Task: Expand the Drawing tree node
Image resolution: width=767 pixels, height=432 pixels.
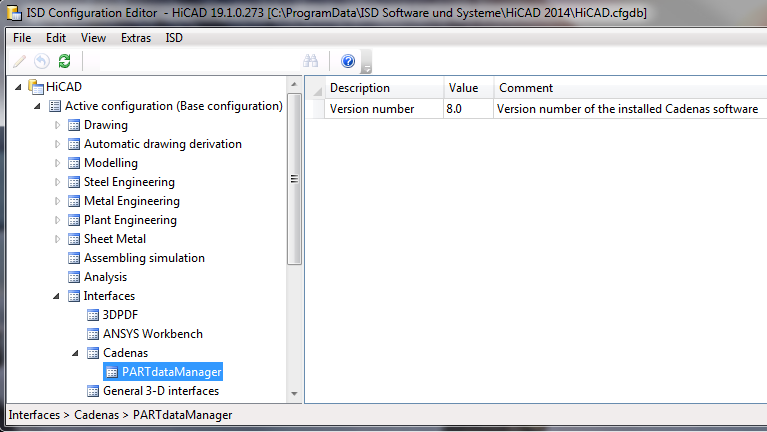Action: coord(57,125)
